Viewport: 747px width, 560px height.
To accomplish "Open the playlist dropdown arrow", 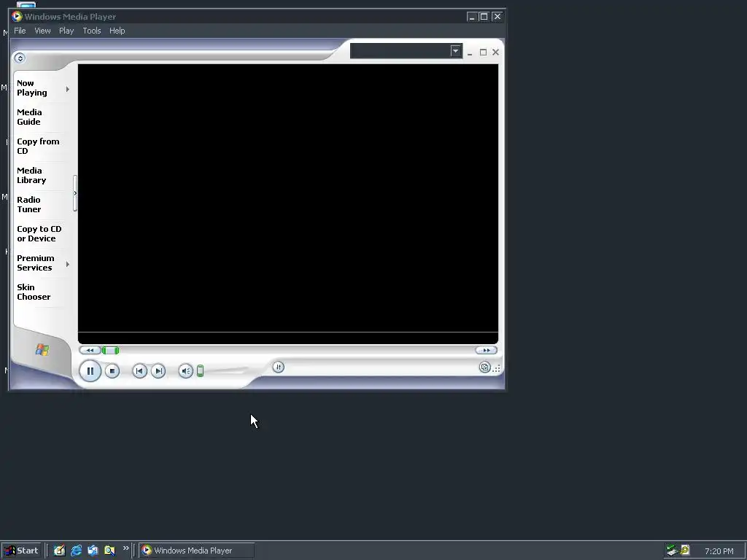I will [455, 51].
